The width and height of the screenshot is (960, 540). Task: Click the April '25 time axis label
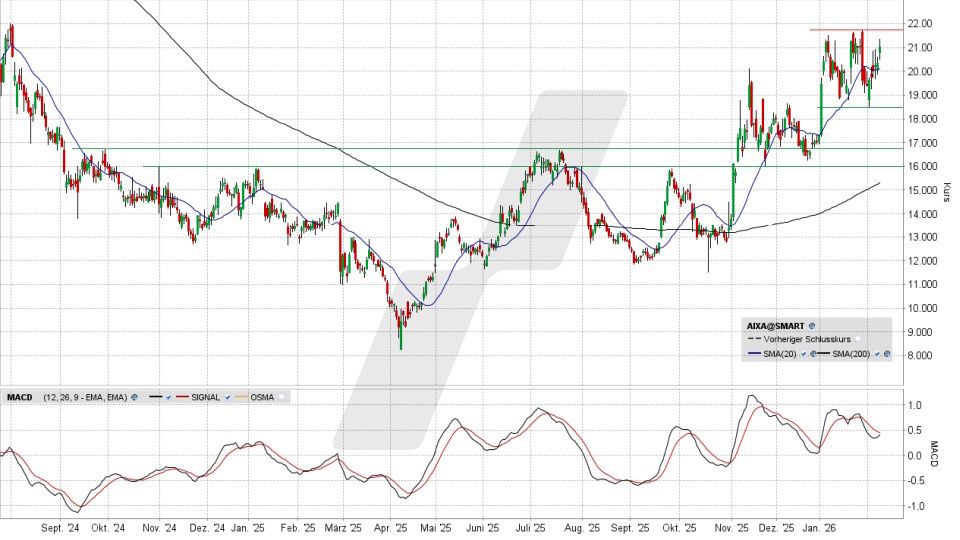(392, 527)
